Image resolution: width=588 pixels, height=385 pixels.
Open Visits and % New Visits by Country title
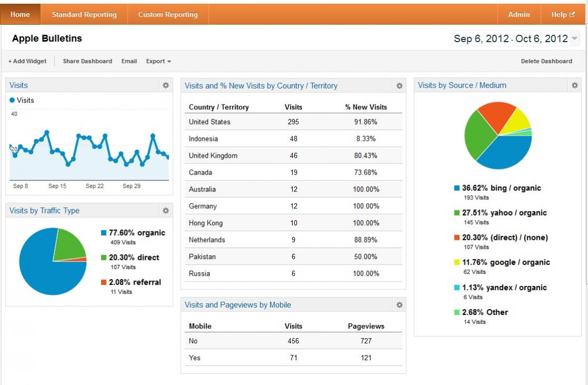tap(261, 86)
